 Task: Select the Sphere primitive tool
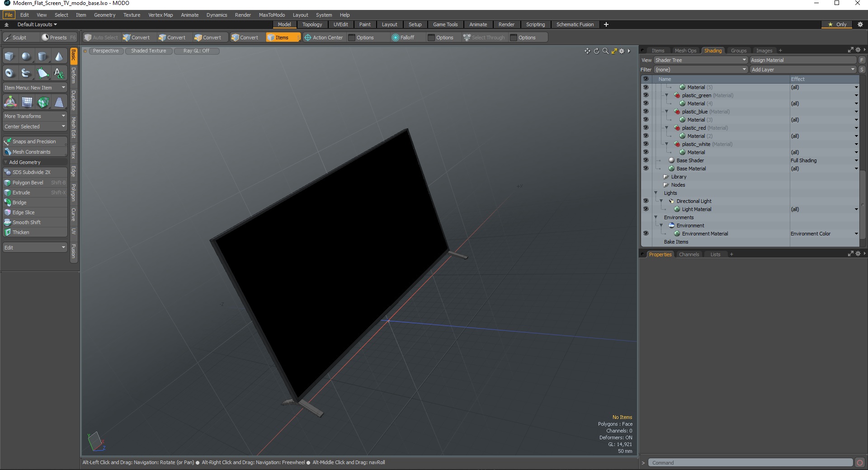(26, 56)
